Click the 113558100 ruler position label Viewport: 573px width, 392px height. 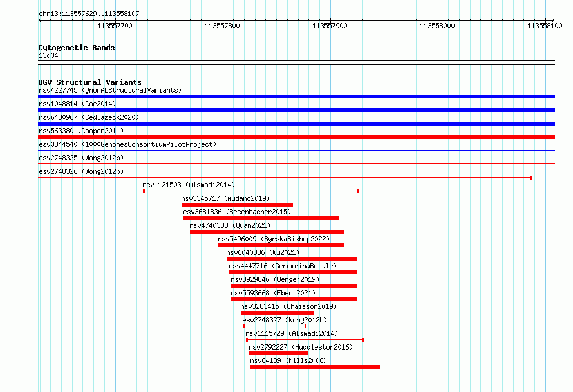[x=545, y=26]
